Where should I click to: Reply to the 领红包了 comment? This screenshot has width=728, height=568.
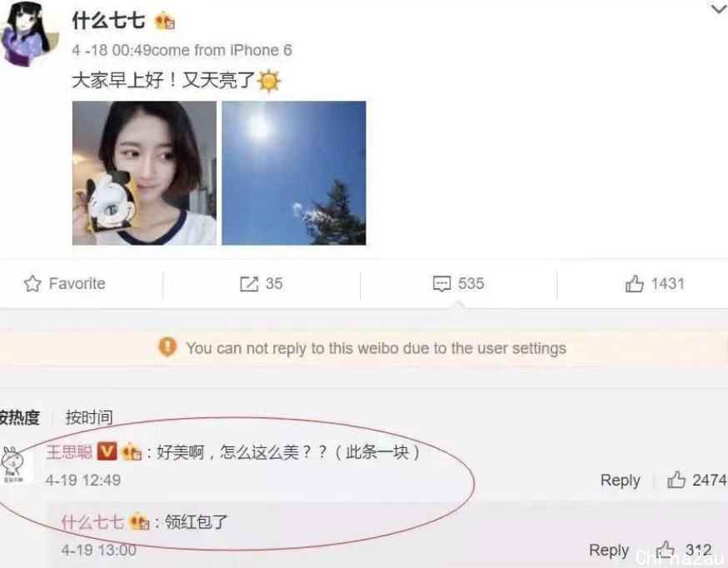[x=609, y=550]
